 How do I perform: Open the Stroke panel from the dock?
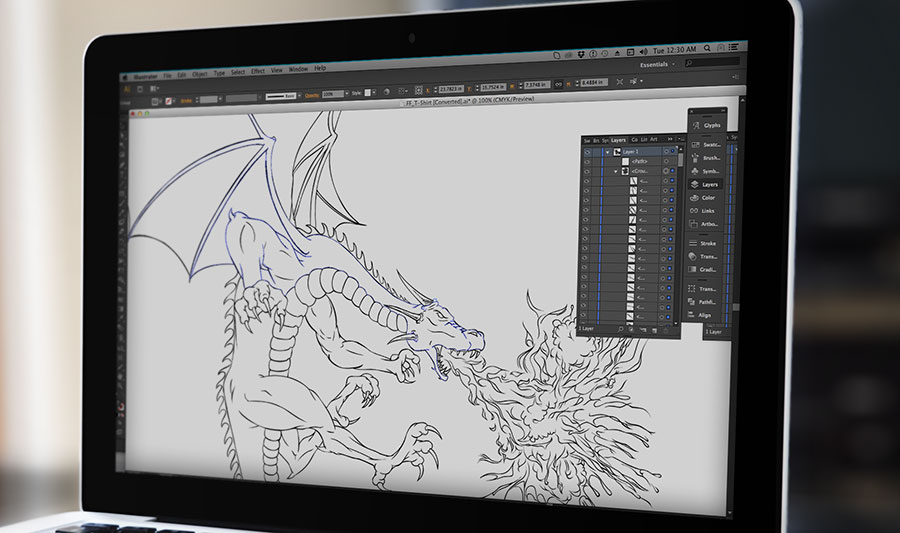point(701,243)
